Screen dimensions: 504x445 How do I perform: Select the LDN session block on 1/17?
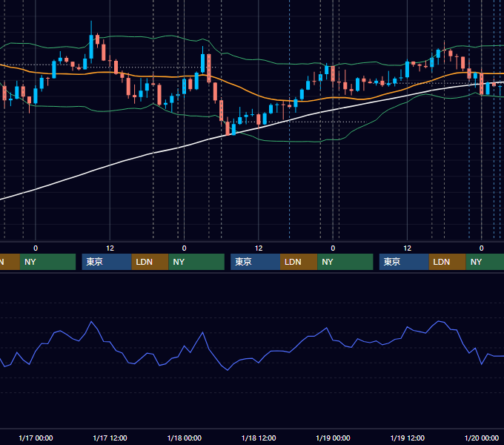coord(150,262)
